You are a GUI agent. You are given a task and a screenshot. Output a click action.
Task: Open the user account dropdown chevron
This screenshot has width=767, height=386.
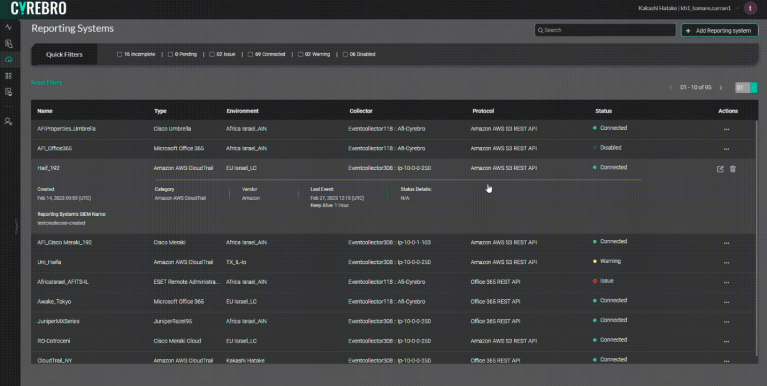(x=738, y=8)
